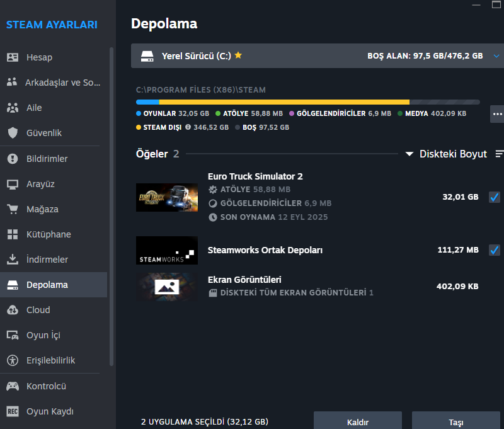Click the Ekran Görüntüleri entry title
Screen dimensions: 504x429
coord(244,280)
